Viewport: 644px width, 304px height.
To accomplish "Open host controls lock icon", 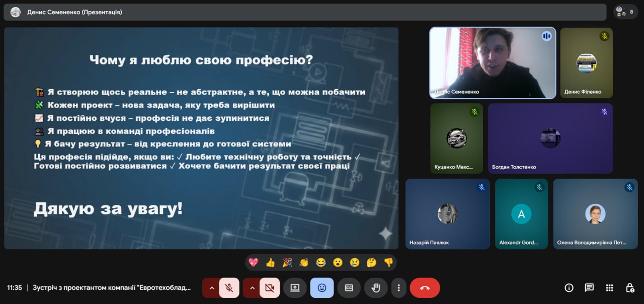I will (x=629, y=288).
